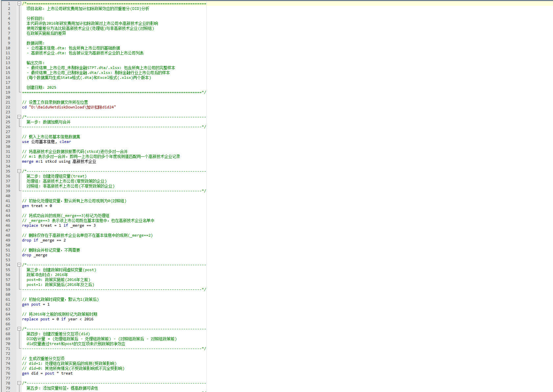
Task: Click the 'use 公司基本信息, clear' code line
Action: point(46,142)
